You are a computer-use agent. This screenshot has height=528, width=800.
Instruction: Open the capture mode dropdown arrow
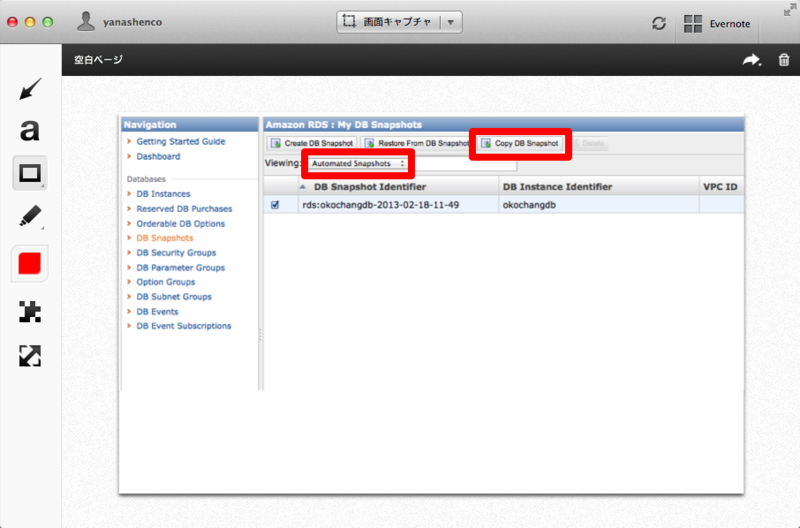point(451,22)
